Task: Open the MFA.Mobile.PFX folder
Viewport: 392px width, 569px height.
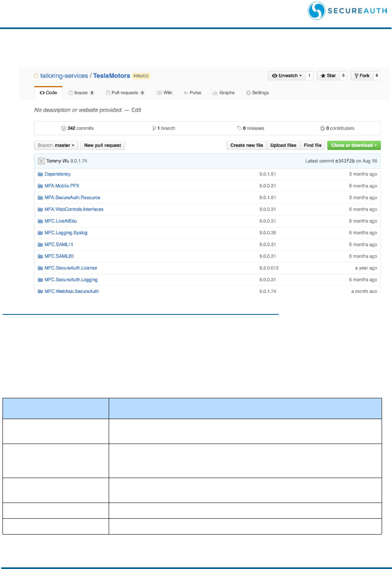Action: point(62,186)
